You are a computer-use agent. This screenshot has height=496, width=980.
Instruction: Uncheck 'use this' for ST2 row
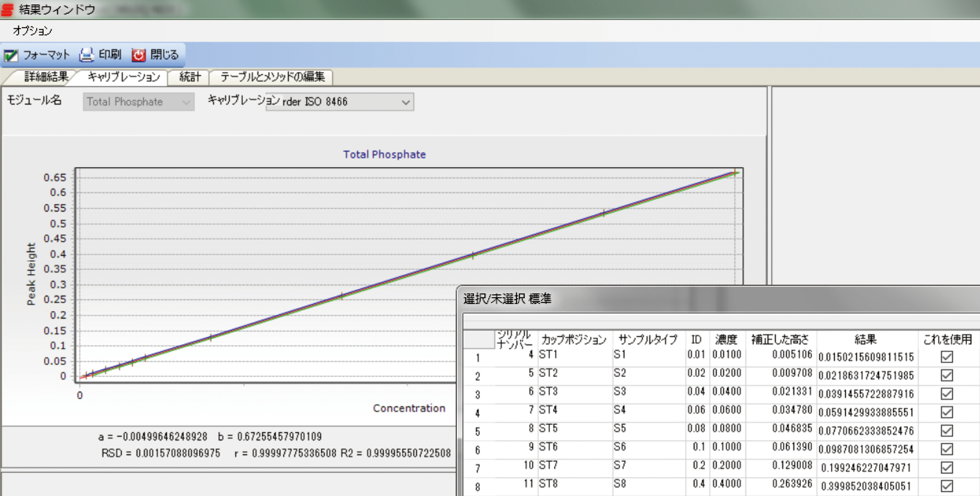947,375
